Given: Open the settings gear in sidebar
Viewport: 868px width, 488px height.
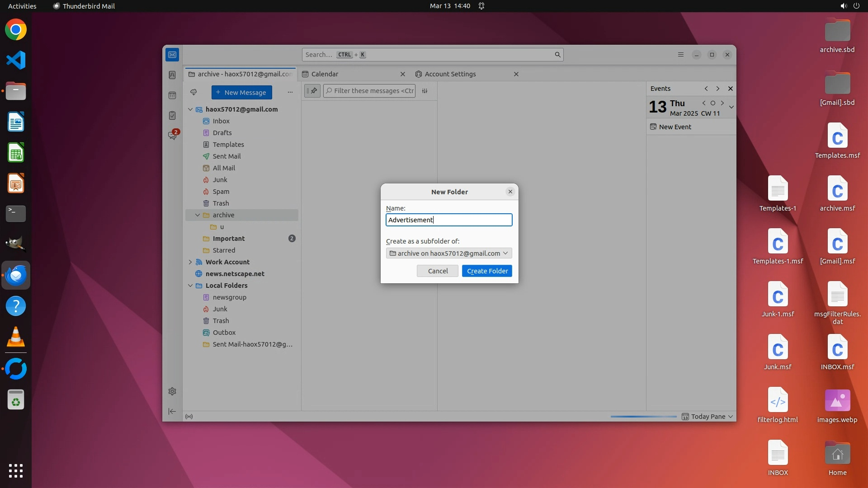Looking at the screenshot, I should coord(172,391).
